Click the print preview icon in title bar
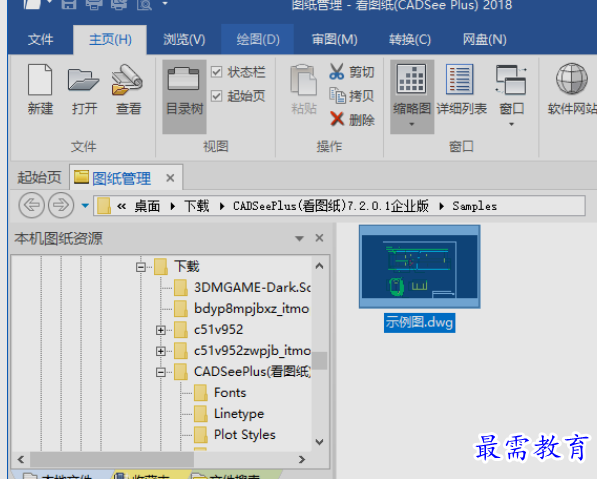 [x=144, y=5]
